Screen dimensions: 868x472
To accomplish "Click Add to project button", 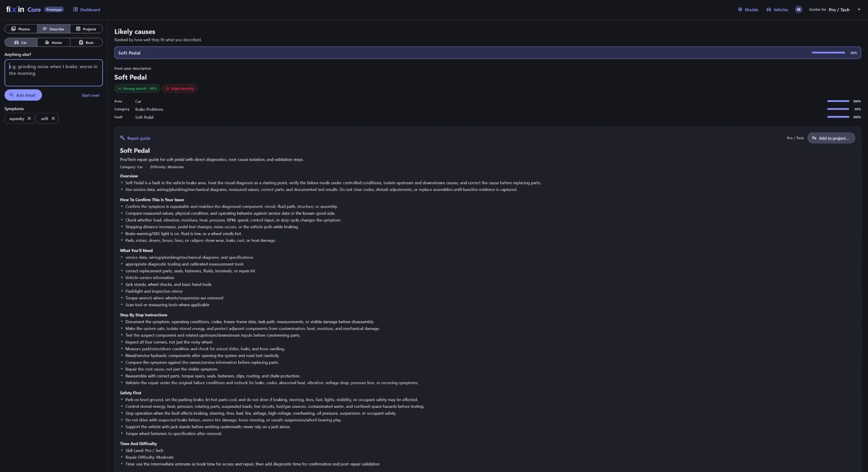I will [831, 138].
